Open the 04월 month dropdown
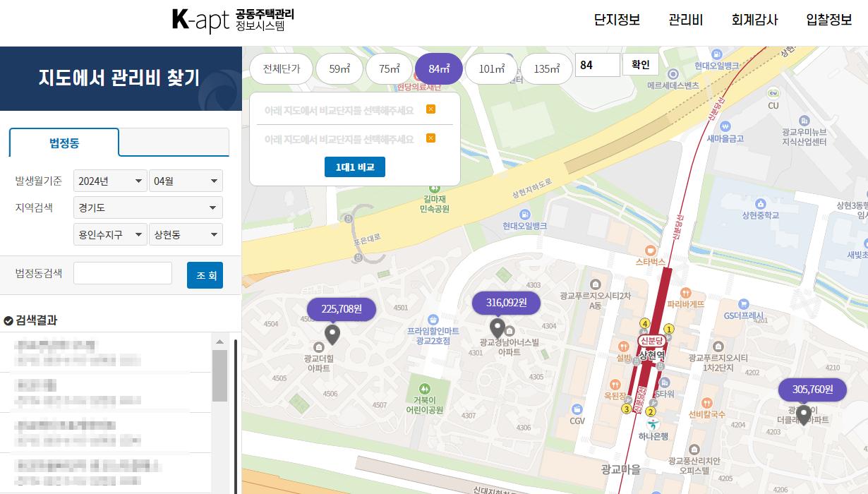Screen dimensions: 868x494 point(186,180)
